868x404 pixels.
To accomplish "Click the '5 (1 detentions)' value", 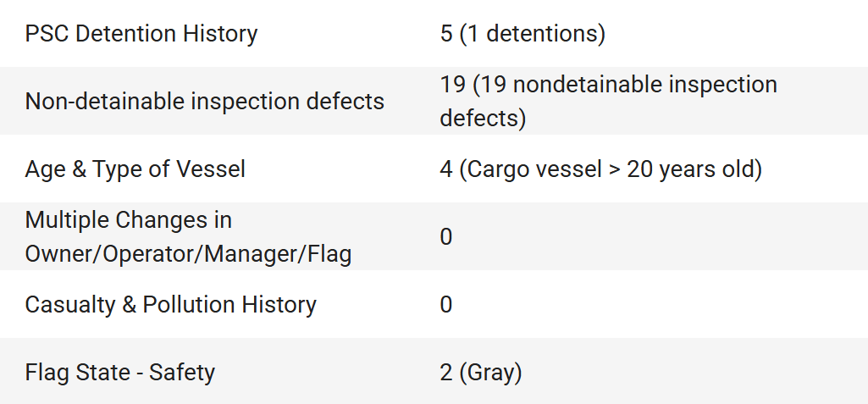I will 522,34.
